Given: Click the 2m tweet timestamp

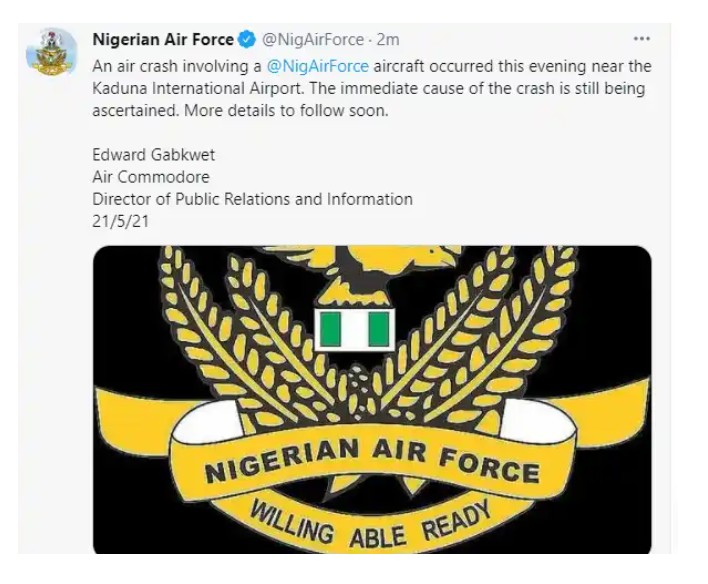Looking at the screenshot, I should pyautogui.click(x=389, y=40).
